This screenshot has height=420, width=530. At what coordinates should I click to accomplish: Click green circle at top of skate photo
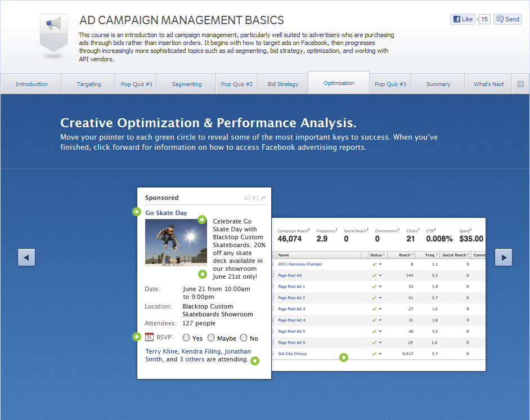click(x=202, y=220)
